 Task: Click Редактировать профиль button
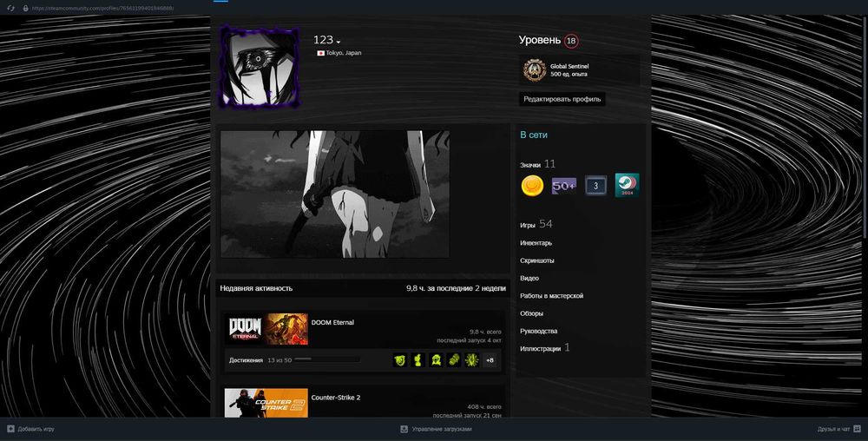coord(562,99)
